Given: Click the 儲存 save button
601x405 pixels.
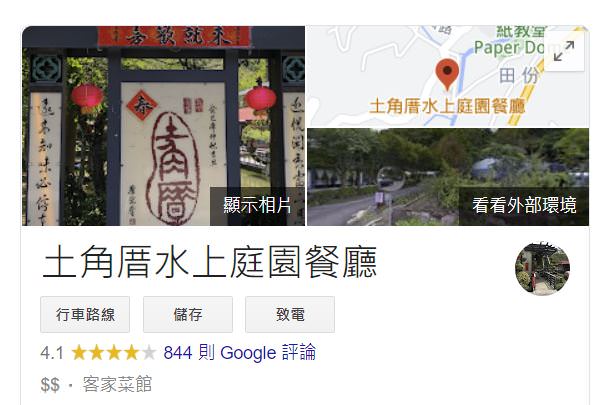Looking at the screenshot, I should point(188,315).
